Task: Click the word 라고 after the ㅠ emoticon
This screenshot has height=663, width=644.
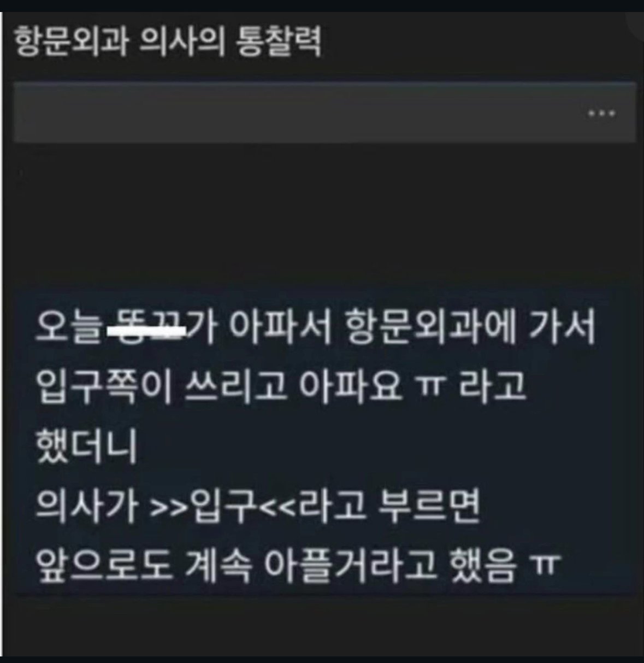Action: click(493, 387)
